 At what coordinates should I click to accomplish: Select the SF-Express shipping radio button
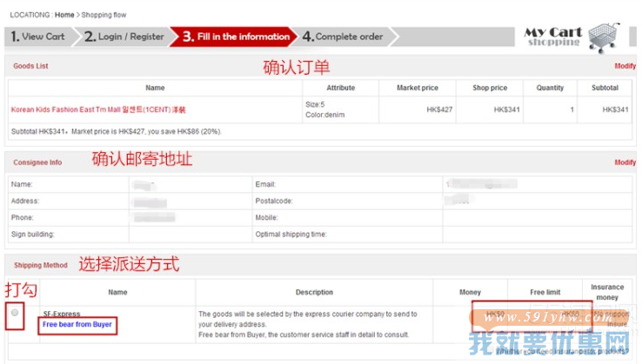pos(15,313)
